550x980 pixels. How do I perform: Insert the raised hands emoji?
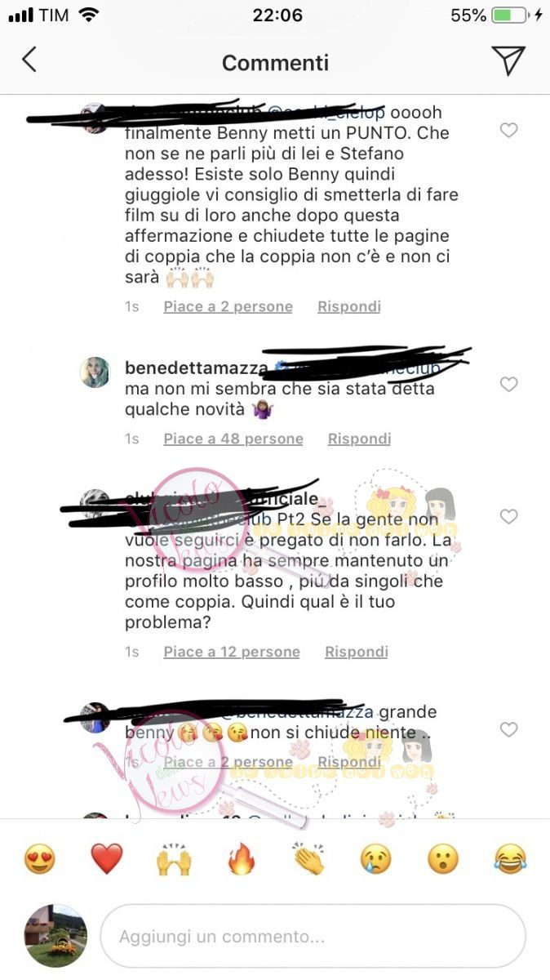174,859
